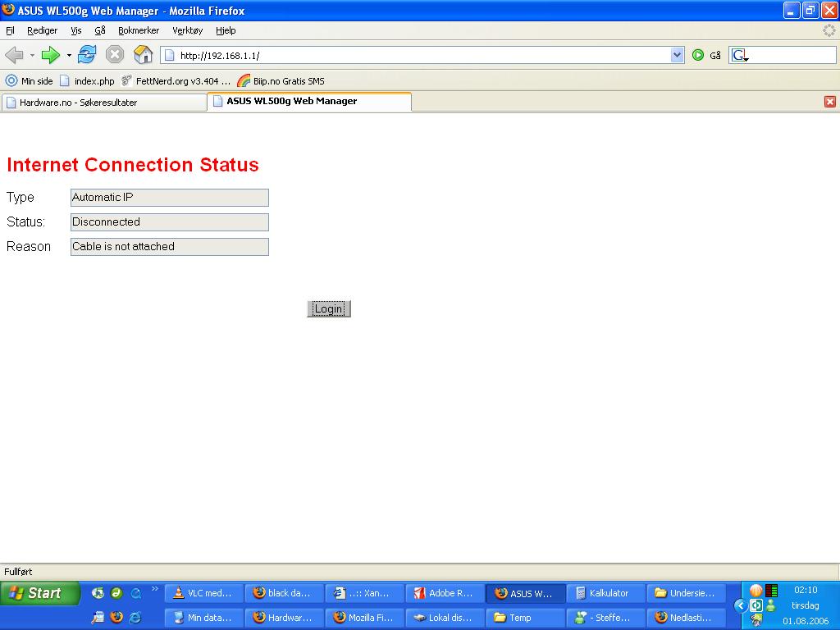The height and width of the screenshot is (630, 840).
Task: Open the Back history dropdown arrow
Action: pos(32,55)
